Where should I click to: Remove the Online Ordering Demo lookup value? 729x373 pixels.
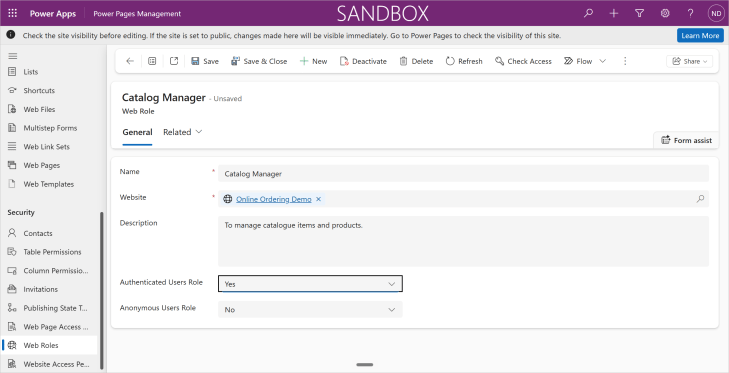click(318, 199)
